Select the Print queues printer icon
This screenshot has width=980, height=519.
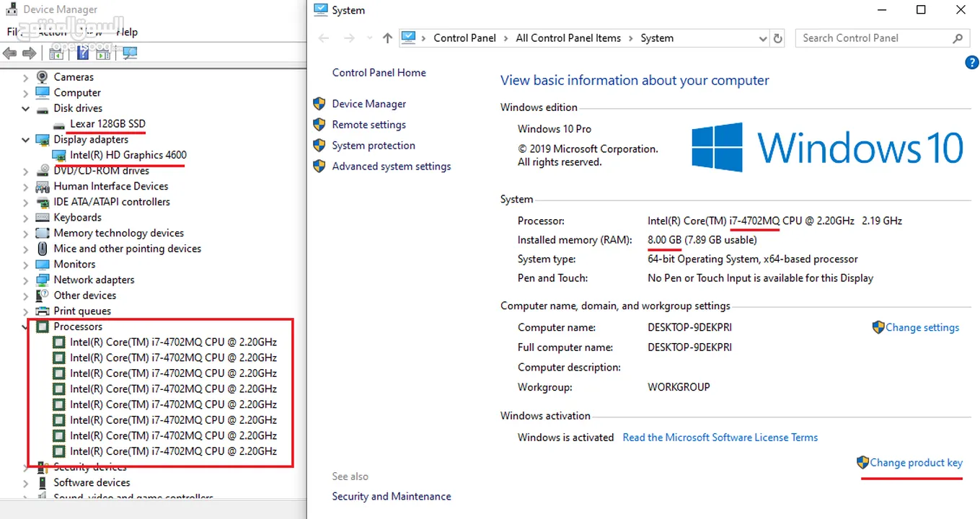pyautogui.click(x=43, y=311)
